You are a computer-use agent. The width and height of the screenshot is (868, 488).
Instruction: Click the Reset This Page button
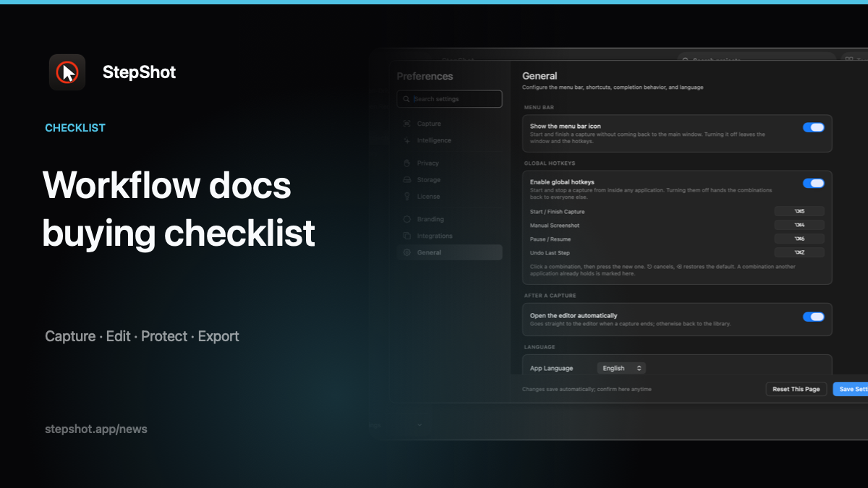click(x=796, y=389)
